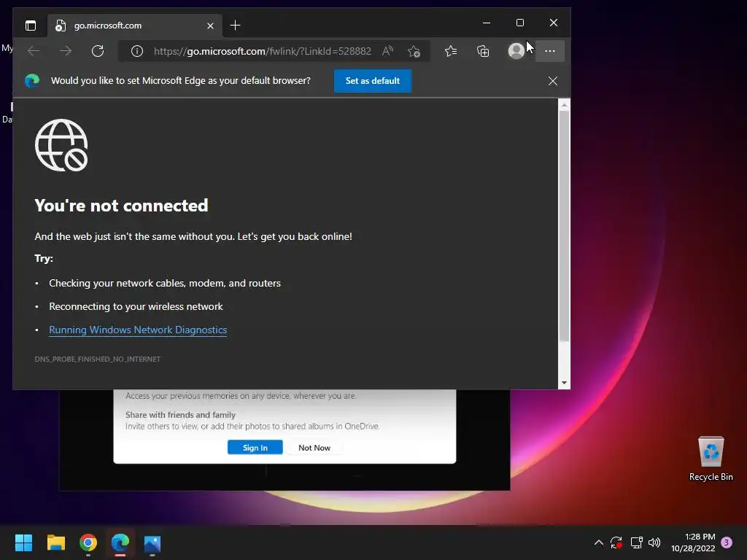747x560 pixels.
Task: Click the not-connected globe icon
Action: 61,145
